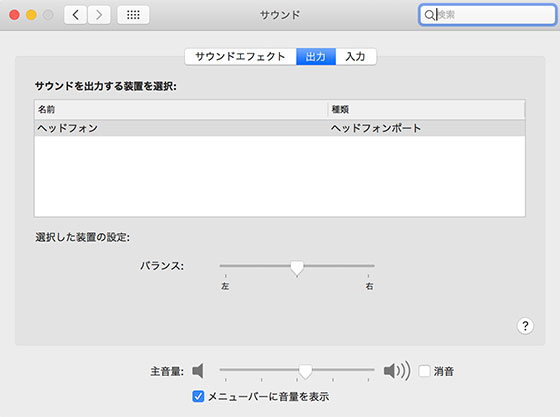
Task: Click the low volume speaker icon
Action: (x=198, y=371)
